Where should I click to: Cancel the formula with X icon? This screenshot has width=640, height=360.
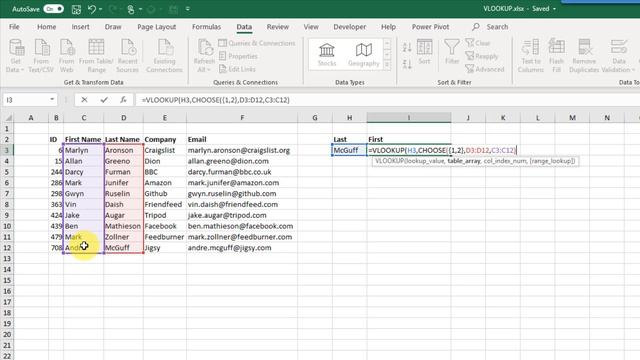84,100
